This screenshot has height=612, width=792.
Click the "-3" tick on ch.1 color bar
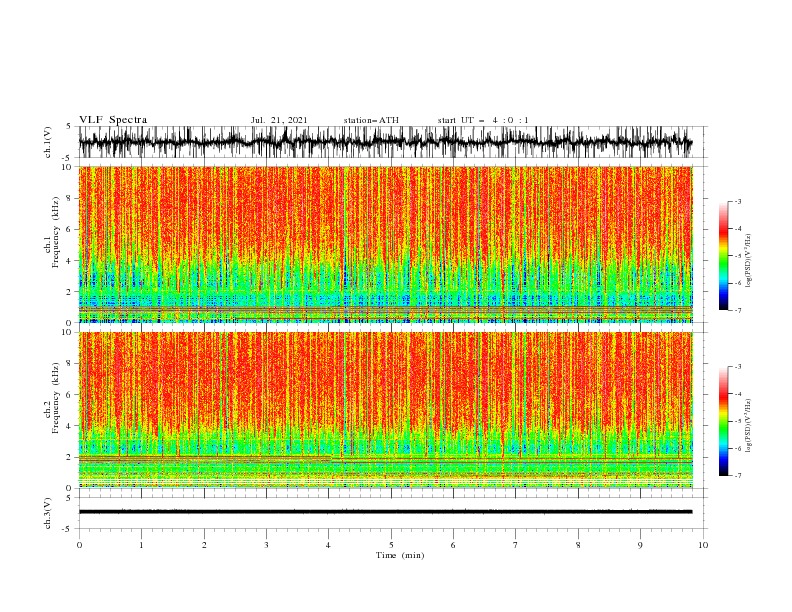738,201
